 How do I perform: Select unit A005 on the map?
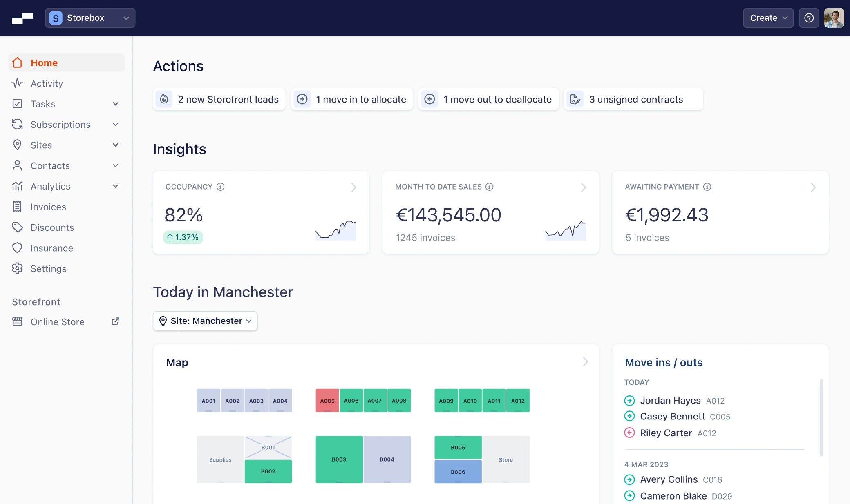327,401
